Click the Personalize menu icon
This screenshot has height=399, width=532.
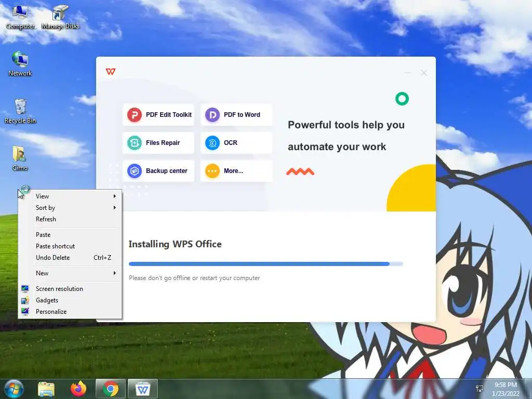[x=25, y=312]
